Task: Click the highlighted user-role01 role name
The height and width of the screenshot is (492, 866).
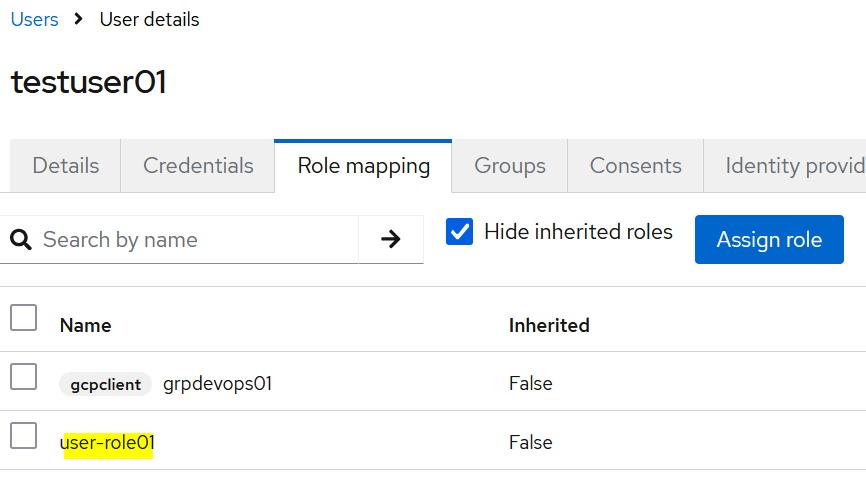Action: point(108,443)
